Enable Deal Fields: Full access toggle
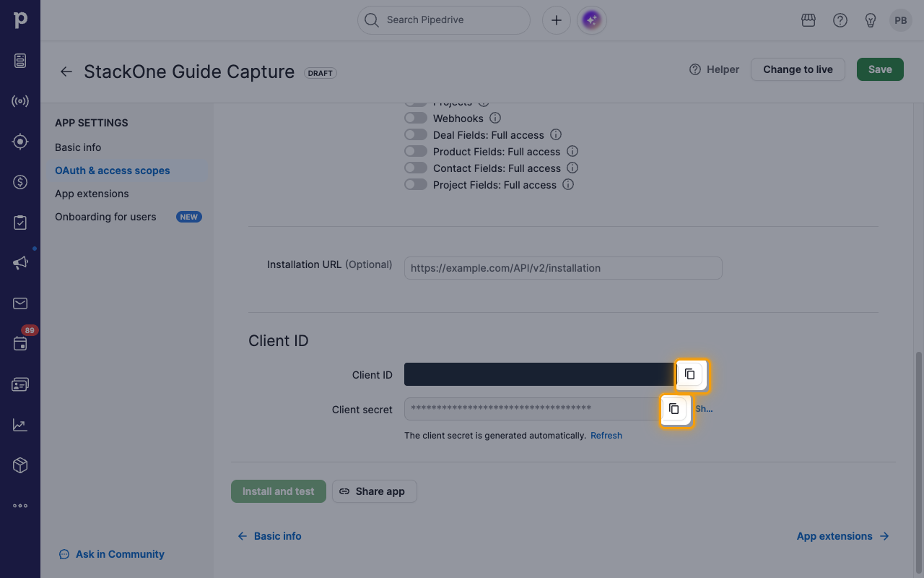The width and height of the screenshot is (924, 578). (x=416, y=134)
